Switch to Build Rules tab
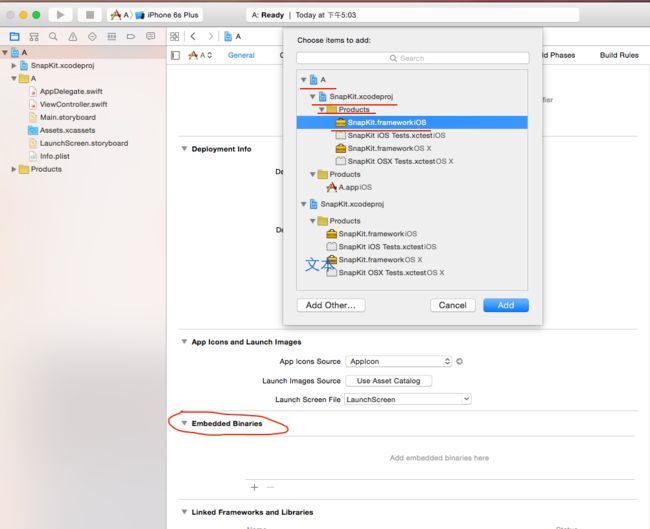Screen dimensions: 650x529 (619, 55)
